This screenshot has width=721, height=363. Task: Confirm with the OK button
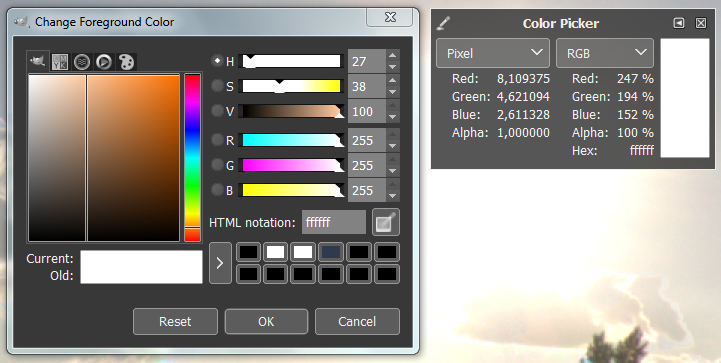point(266,321)
